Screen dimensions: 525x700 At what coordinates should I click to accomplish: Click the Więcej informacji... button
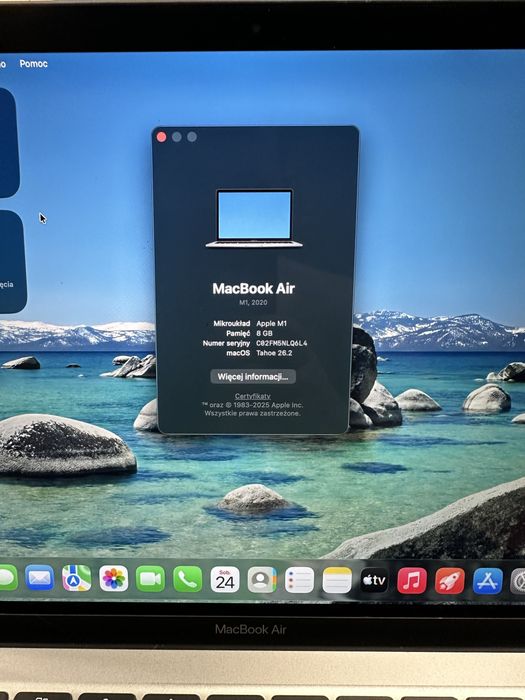click(x=253, y=376)
